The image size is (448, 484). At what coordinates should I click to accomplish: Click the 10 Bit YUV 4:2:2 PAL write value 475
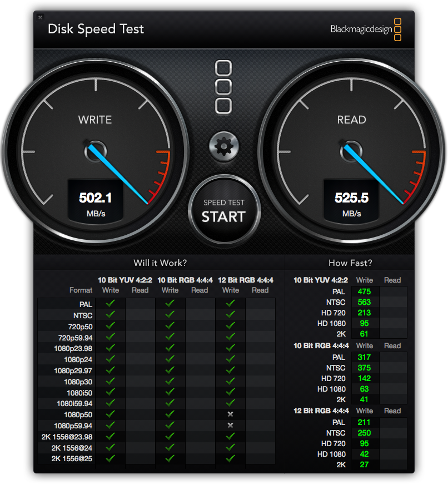364,292
